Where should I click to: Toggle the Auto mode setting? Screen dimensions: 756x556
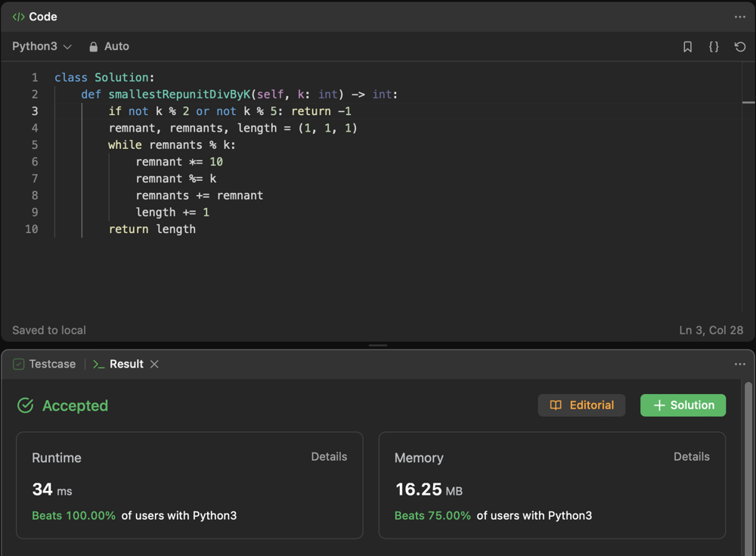[116, 47]
